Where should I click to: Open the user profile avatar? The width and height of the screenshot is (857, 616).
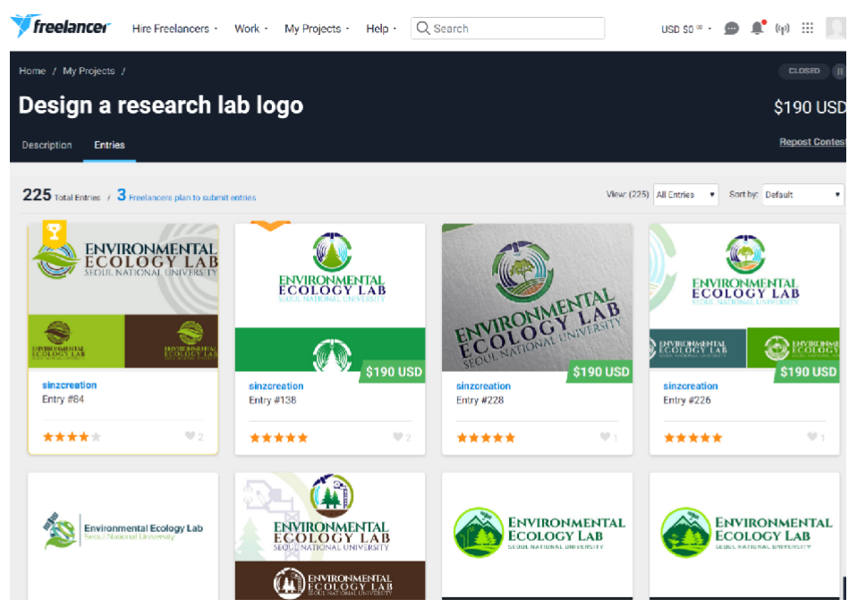tap(836, 28)
